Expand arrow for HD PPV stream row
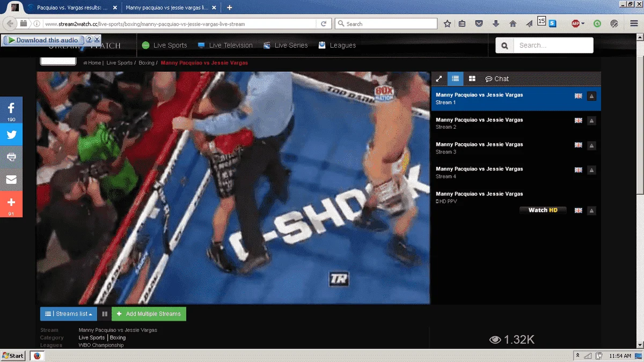The image size is (644, 362). coord(591,211)
